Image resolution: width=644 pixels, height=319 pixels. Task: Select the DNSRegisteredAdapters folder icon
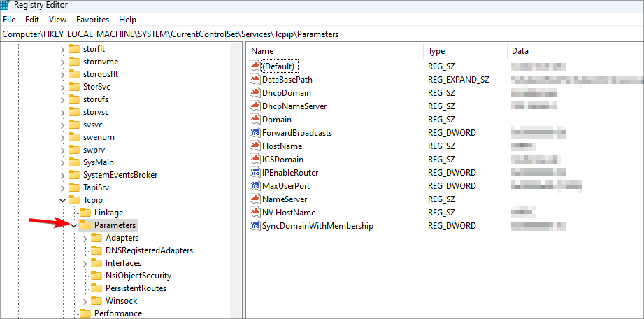(96, 250)
